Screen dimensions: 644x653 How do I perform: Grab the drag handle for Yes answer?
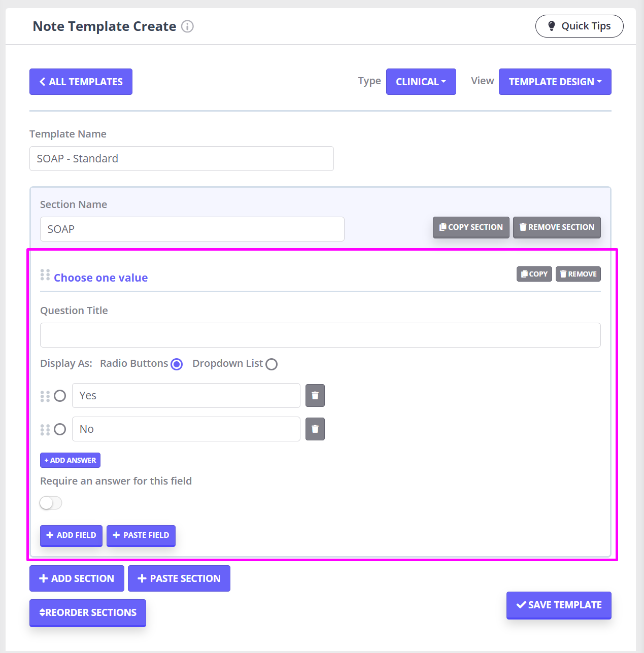click(45, 396)
